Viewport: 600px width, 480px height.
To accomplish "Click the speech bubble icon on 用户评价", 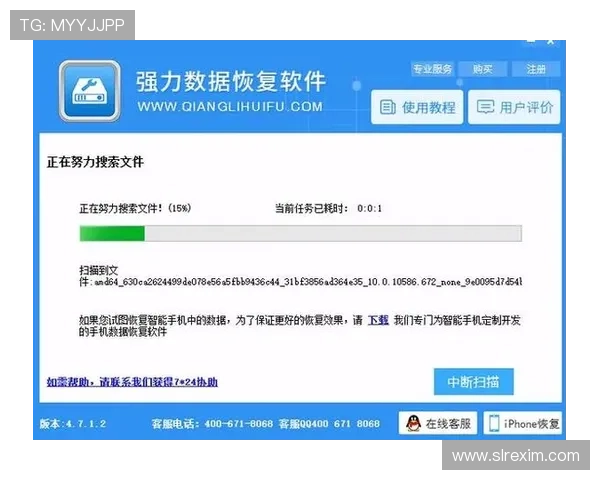I will tap(485, 107).
